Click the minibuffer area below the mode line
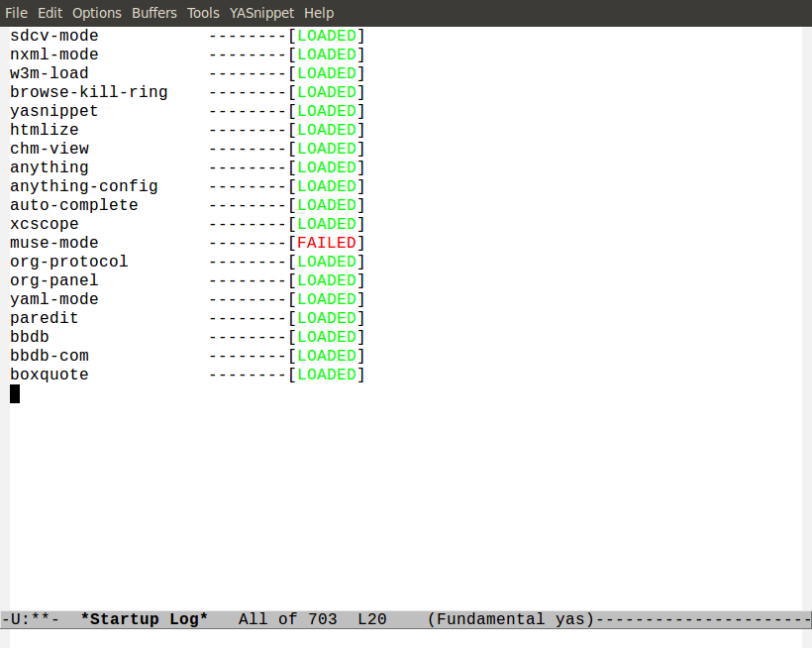812x648 pixels. click(406, 639)
